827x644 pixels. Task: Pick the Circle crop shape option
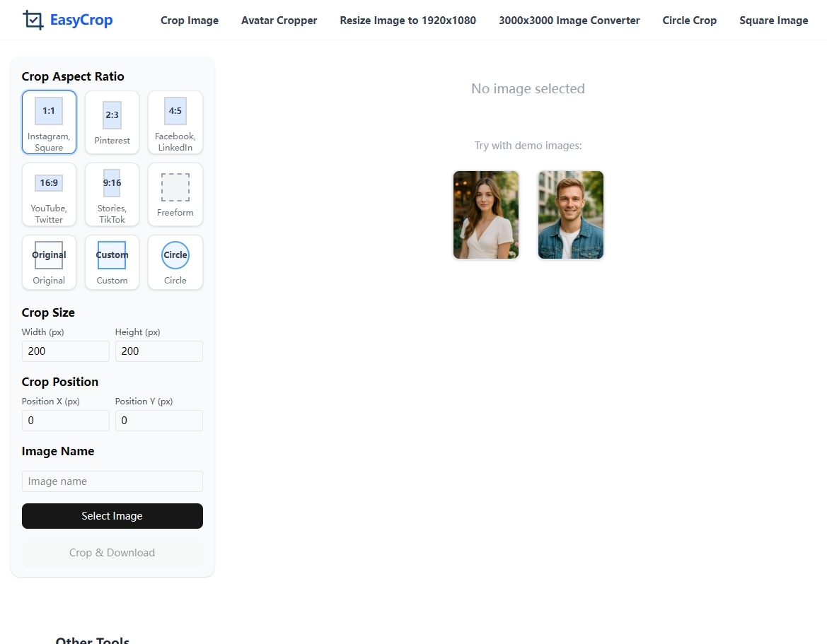coord(175,262)
